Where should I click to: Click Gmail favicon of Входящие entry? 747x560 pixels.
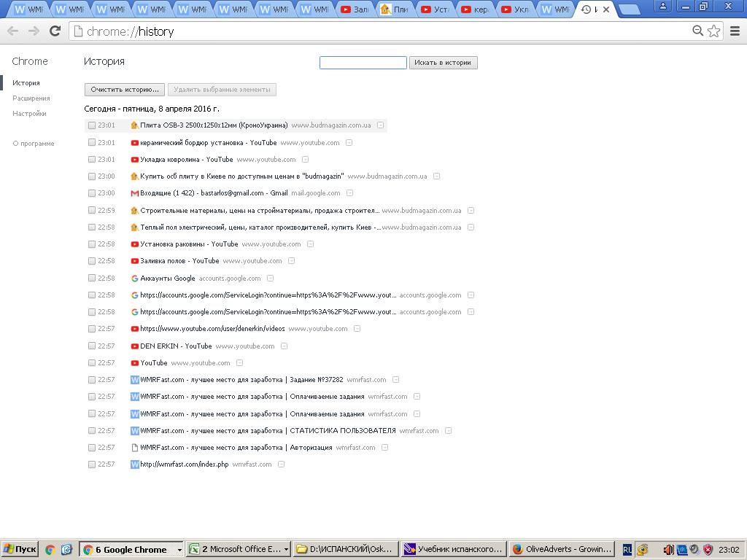[x=134, y=193]
